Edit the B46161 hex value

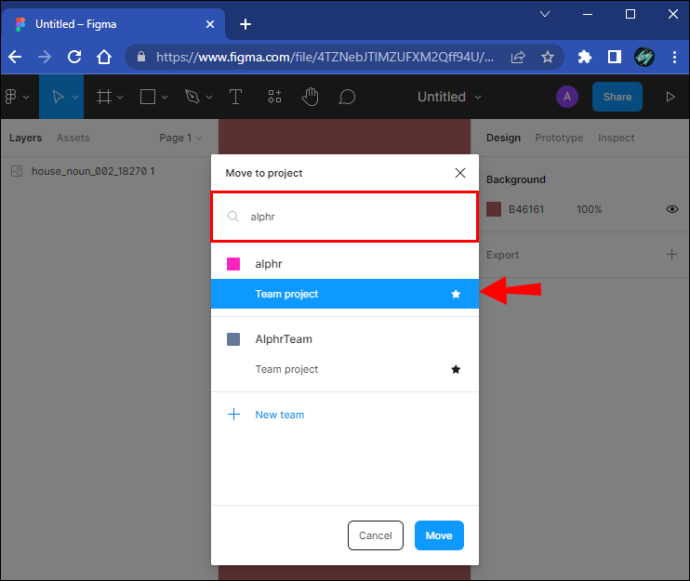pos(526,209)
